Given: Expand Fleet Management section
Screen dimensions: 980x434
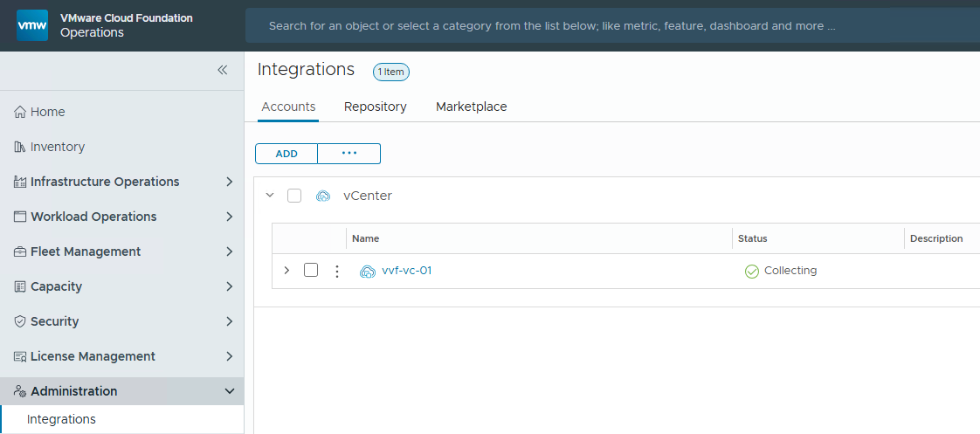Looking at the screenshot, I should tap(229, 251).
